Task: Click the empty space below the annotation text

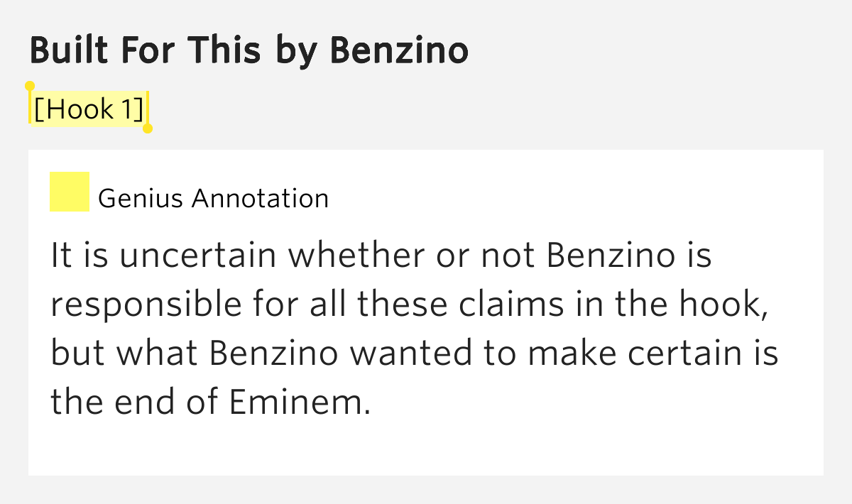Action: (x=426, y=449)
